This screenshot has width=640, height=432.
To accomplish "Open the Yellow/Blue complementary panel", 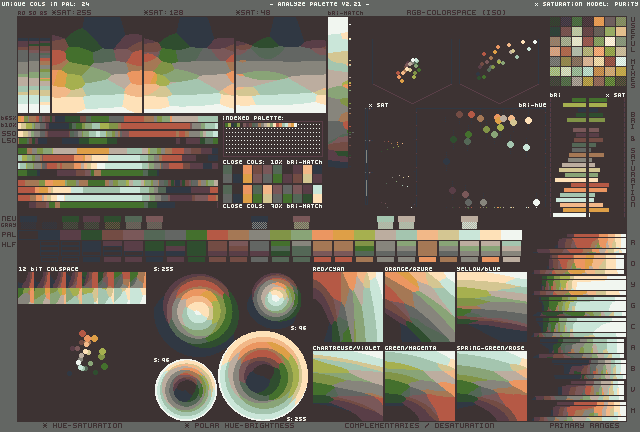I will point(491,307).
